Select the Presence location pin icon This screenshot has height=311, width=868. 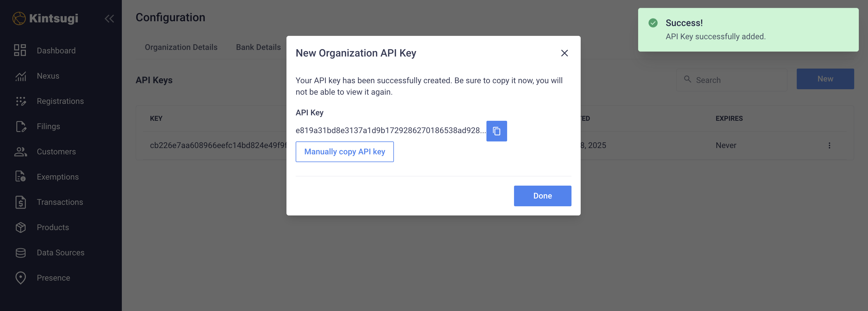click(20, 278)
